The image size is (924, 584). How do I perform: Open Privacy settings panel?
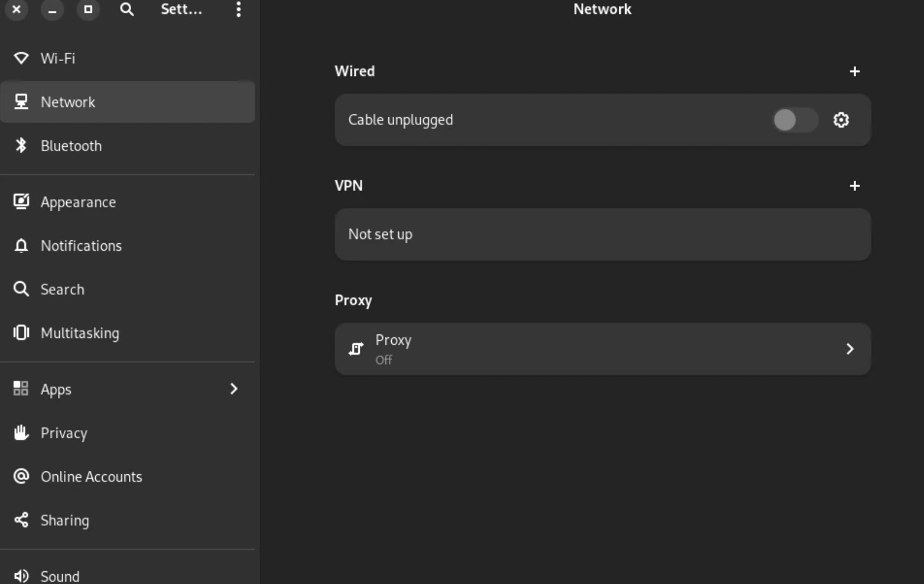point(128,432)
